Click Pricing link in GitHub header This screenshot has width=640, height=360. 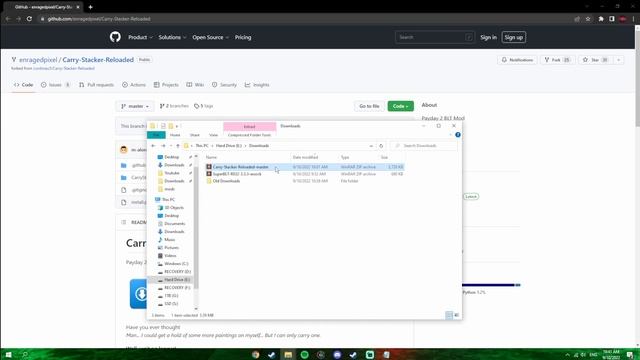pyautogui.click(x=243, y=37)
